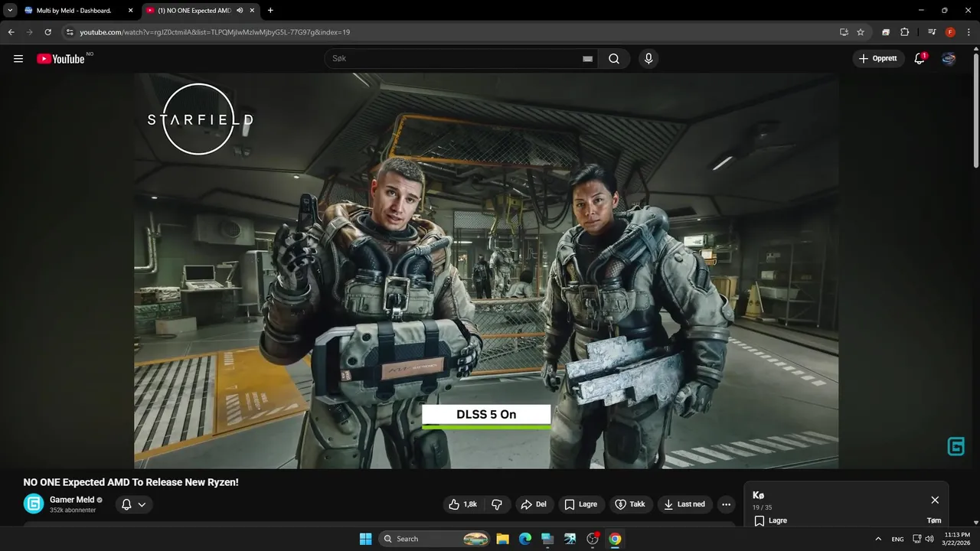The width and height of the screenshot is (980, 551).
Task: Share the video via Del button
Action: coord(534,504)
